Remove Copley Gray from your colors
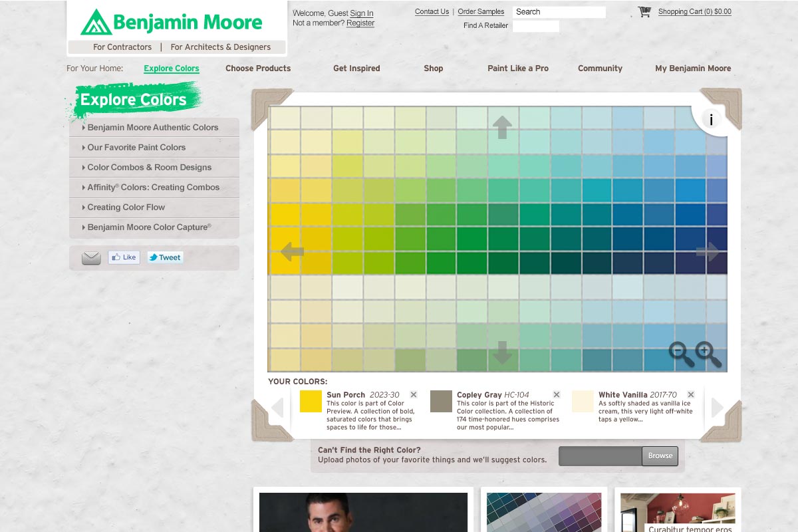Image resolution: width=798 pixels, height=532 pixels. click(557, 395)
